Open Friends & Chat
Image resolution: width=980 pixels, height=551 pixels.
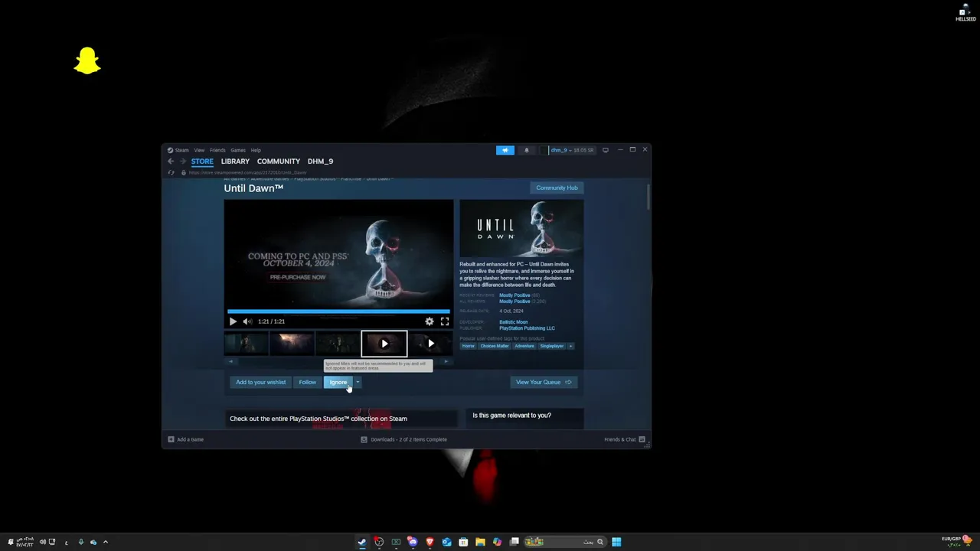625,439
